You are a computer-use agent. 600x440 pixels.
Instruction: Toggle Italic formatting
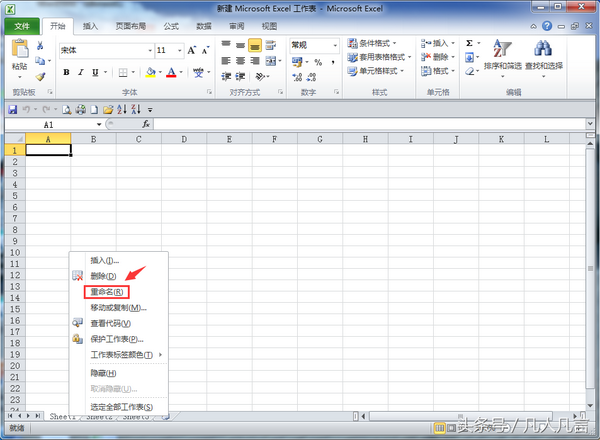81,72
